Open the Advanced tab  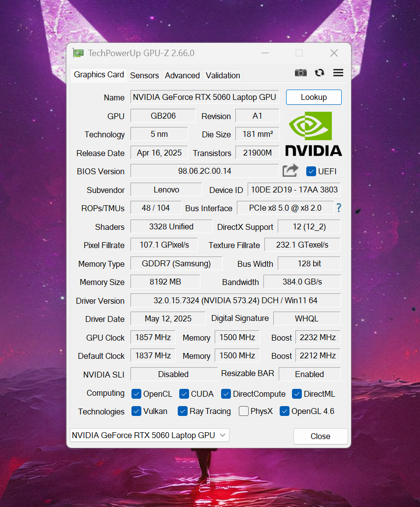(182, 75)
